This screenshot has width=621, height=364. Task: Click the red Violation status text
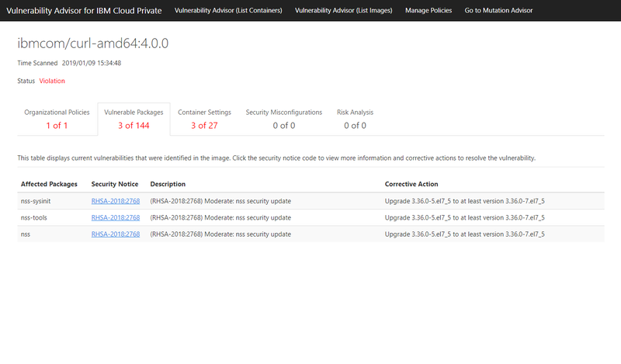(x=52, y=81)
